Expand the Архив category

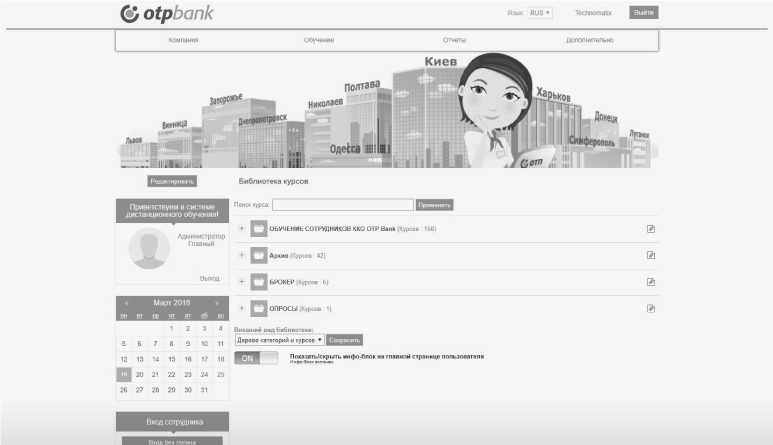pyautogui.click(x=242, y=255)
